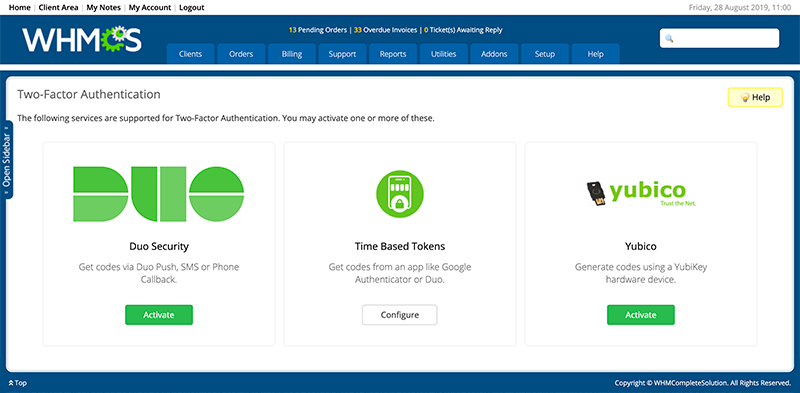Click the copyright WHMCompleteSolution text

click(703, 383)
